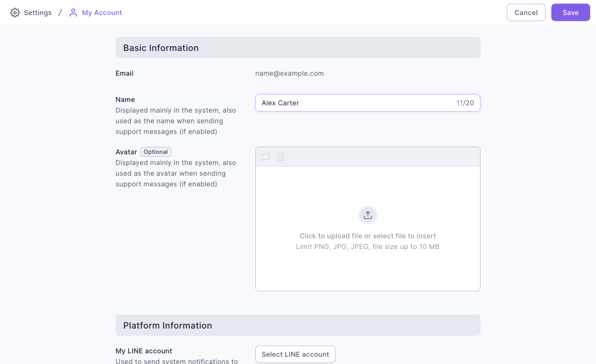
Task: Click the Select LINE account button
Action: tap(295, 354)
